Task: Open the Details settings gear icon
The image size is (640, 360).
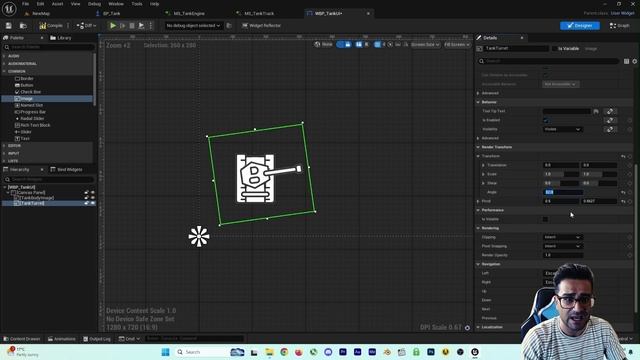Action: 635,61
